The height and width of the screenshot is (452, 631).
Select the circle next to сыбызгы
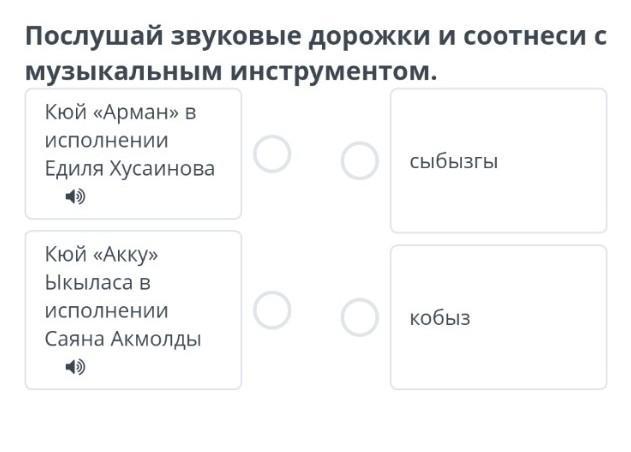[360, 160]
